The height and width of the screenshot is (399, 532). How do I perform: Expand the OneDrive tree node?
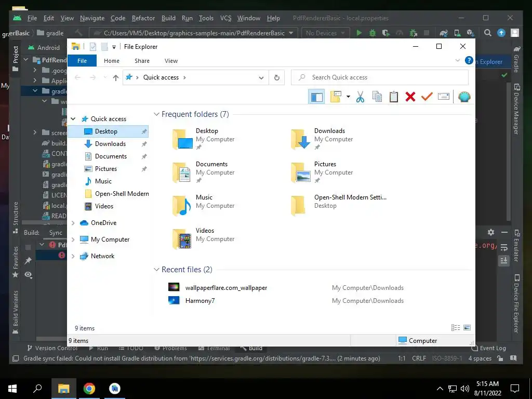(x=73, y=223)
